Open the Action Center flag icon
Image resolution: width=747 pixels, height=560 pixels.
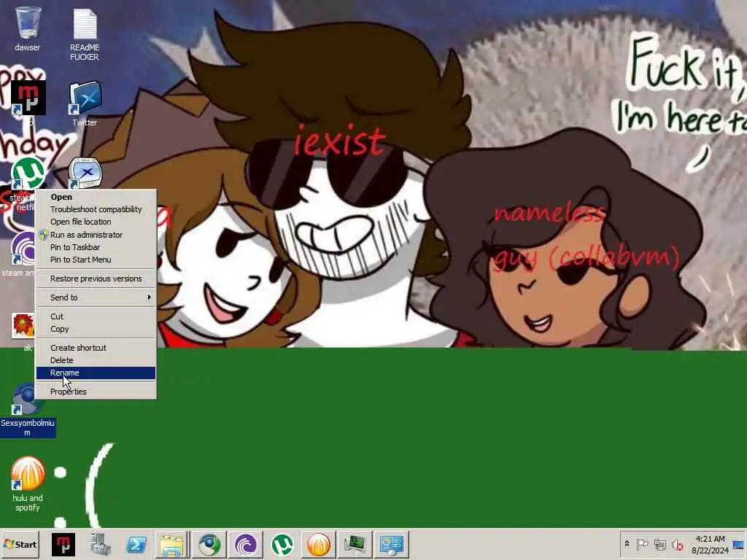point(642,544)
